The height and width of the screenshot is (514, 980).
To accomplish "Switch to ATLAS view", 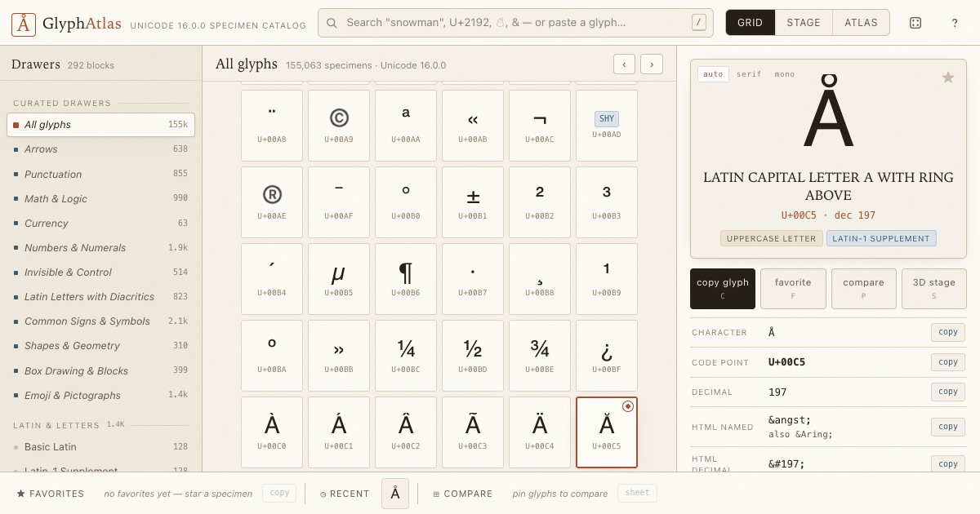I will pos(862,23).
